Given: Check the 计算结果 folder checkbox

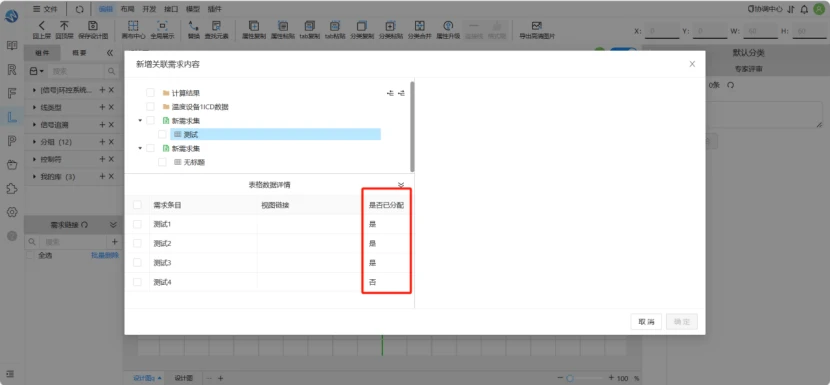Looking at the screenshot, I should pyautogui.click(x=151, y=93).
